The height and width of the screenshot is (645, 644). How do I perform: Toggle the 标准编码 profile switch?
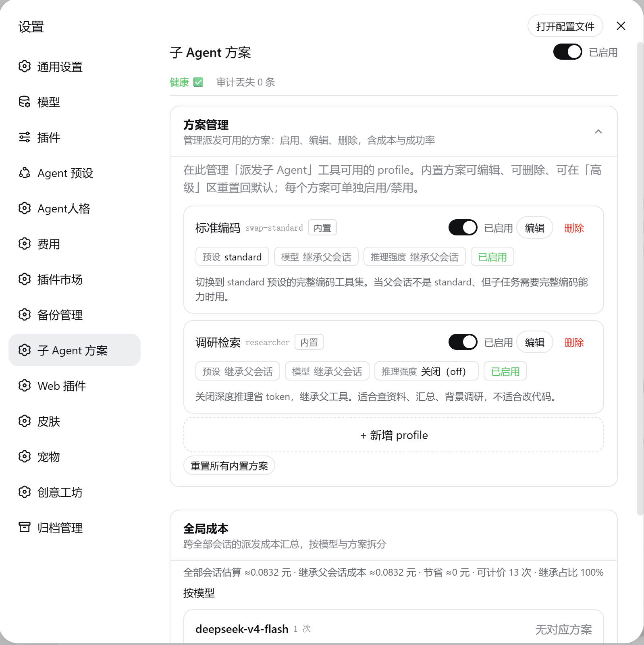(463, 228)
